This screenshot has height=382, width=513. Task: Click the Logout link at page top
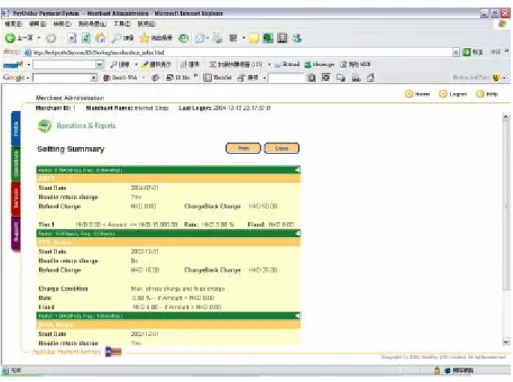[x=453, y=94]
